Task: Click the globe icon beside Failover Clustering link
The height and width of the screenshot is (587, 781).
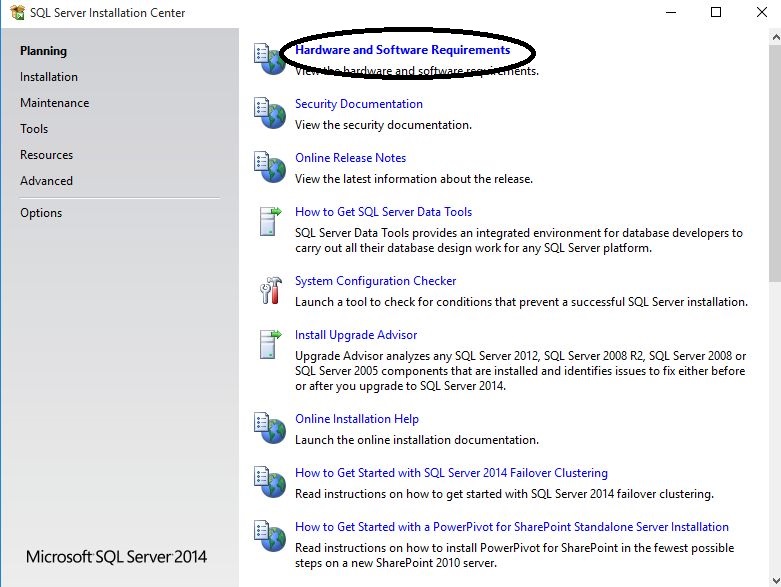Action: pyautogui.click(x=269, y=481)
